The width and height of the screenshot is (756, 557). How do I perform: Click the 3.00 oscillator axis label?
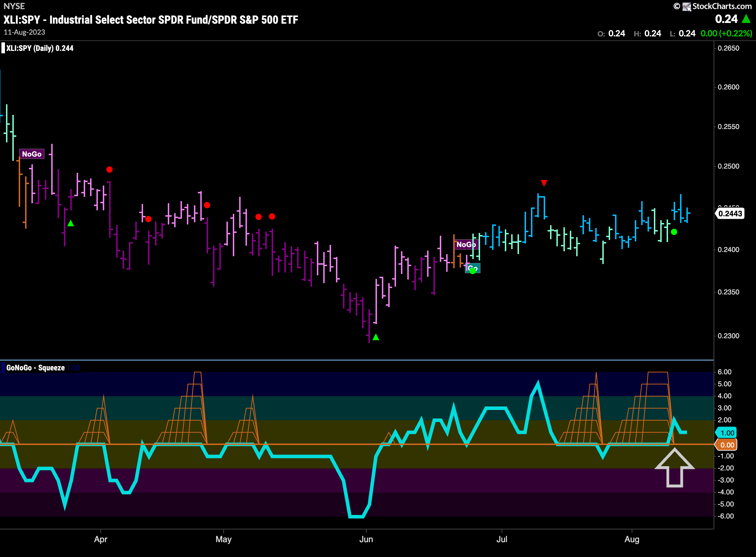click(725, 408)
